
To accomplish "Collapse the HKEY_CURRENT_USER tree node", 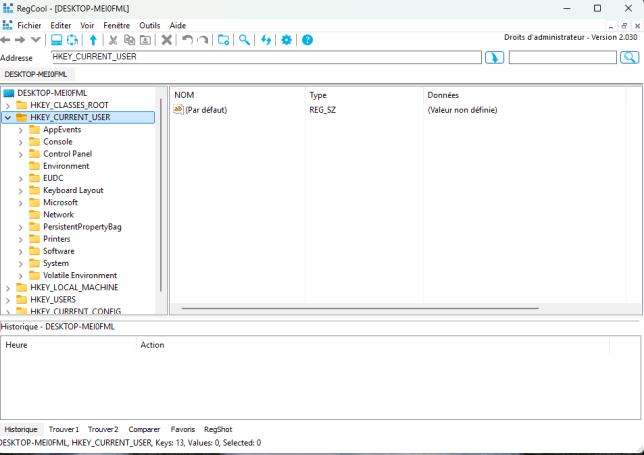I will pyautogui.click(x=8, y=117).
